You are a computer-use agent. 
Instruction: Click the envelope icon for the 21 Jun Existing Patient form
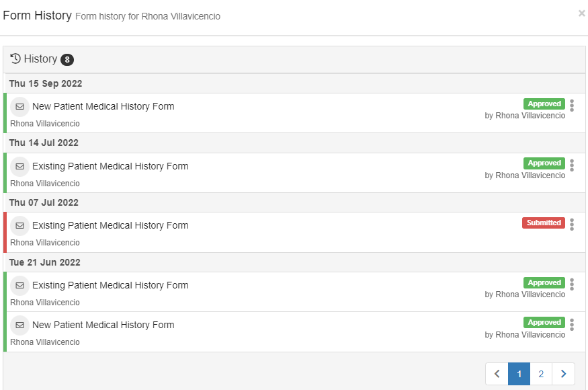click(19, 285)
